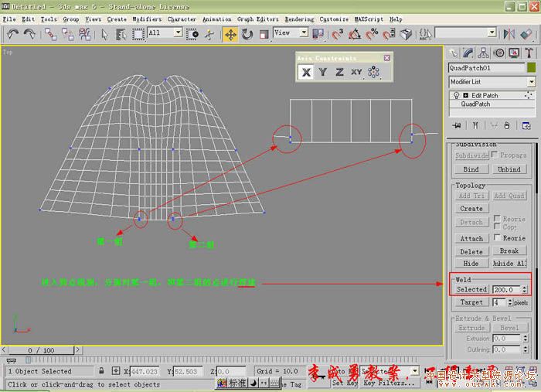
Task: Activate Select and Rotate tool
Action: (x=247, y=34)
